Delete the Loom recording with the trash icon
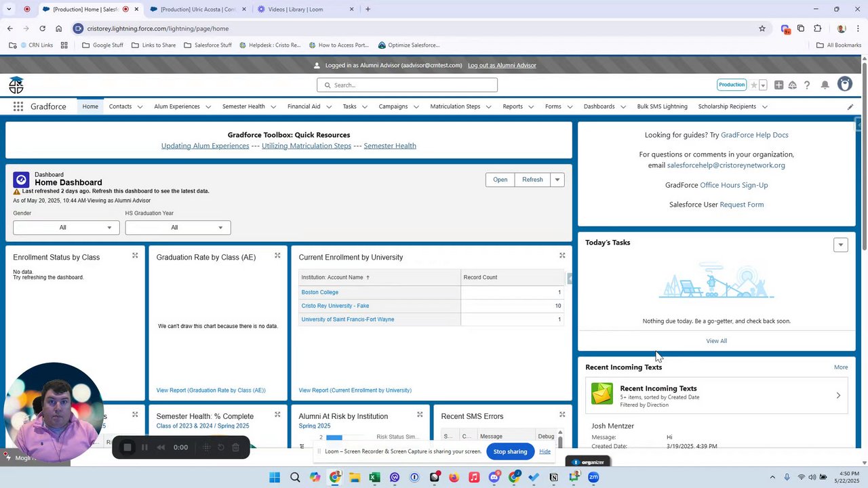 236,447
